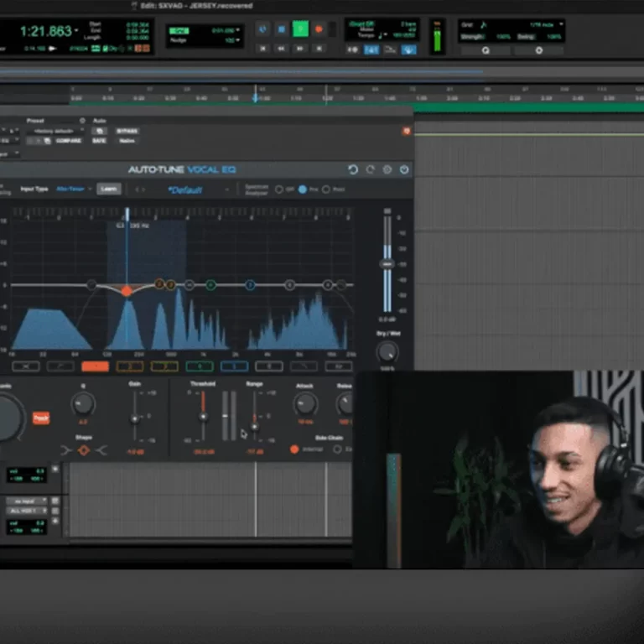Select the first yellow-outlined band button

point(130,366)
